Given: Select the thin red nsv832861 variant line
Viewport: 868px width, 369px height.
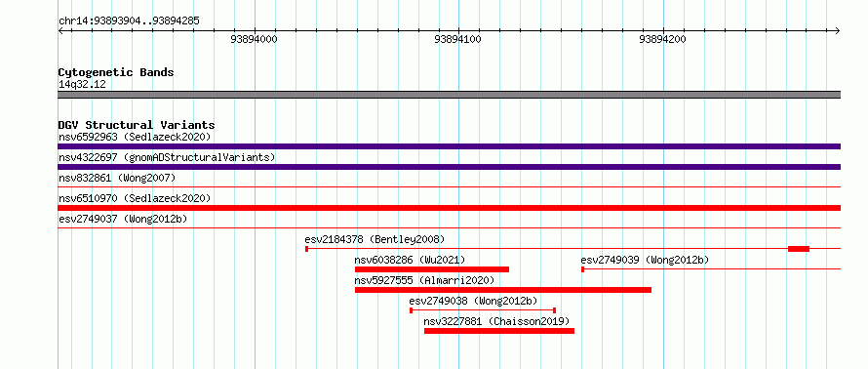Looking at the screenshot, I should coord(449,187).
